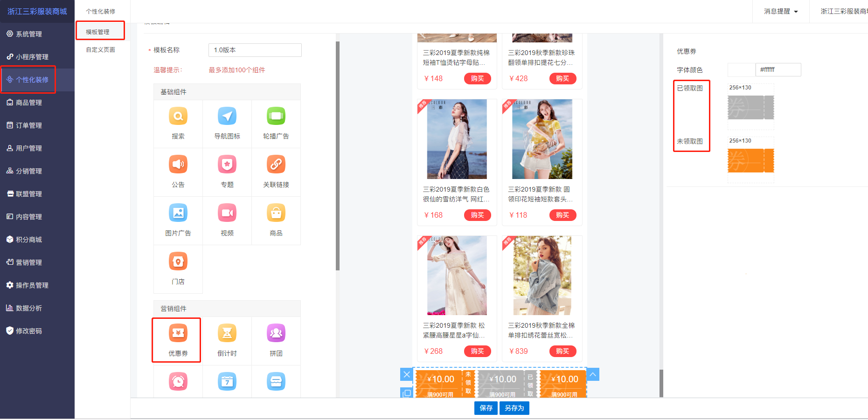Buy the ￥148 T-shirt item

(x=477, y=78)
